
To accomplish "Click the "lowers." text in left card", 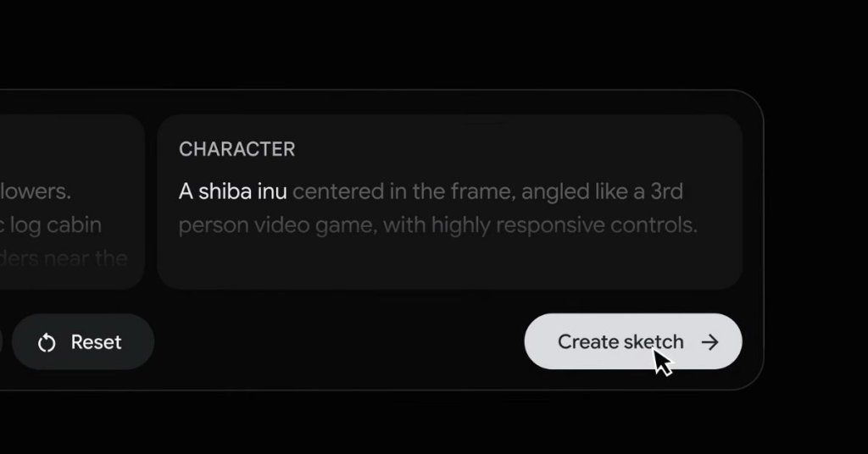I will (36, 192).
